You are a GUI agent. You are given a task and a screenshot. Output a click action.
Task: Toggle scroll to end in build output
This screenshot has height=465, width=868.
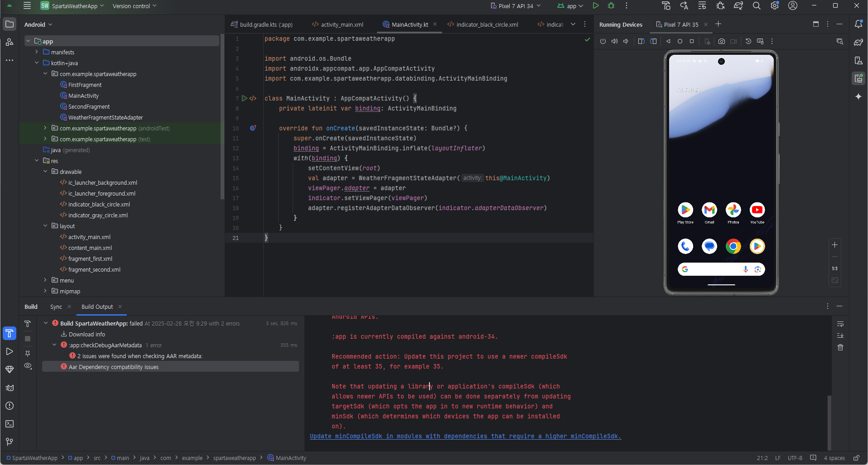point(840,336)
